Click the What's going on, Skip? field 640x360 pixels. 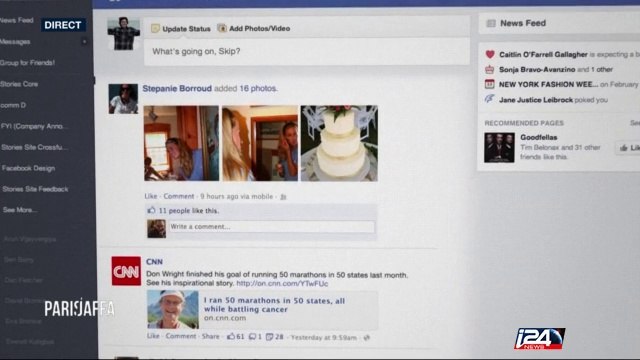click(307, 51)
